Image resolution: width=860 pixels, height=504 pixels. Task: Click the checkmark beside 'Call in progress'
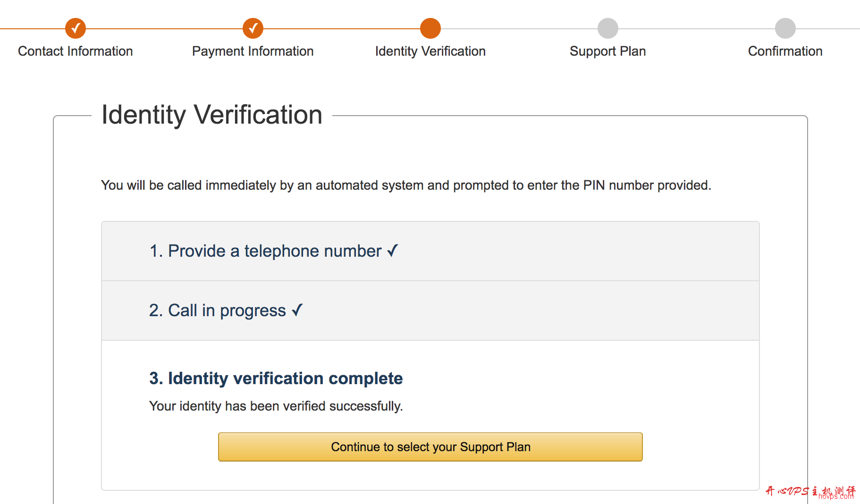click(x=297, y=310)
